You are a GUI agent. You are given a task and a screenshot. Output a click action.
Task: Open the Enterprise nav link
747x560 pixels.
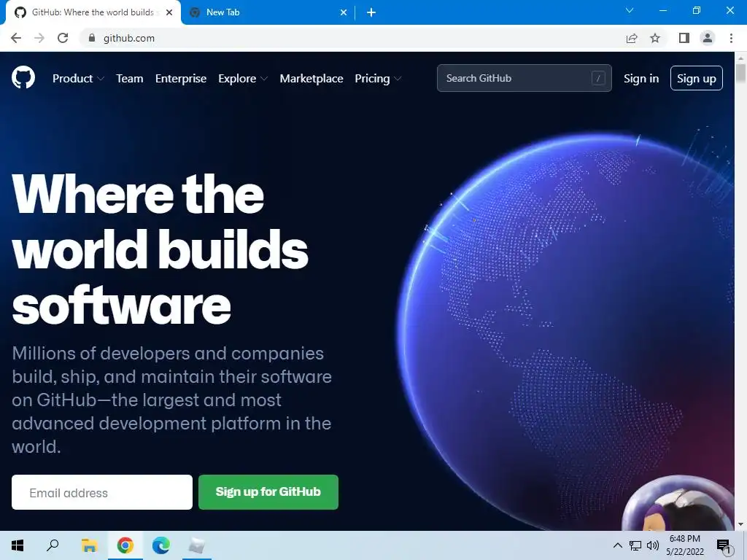[181, 79]
